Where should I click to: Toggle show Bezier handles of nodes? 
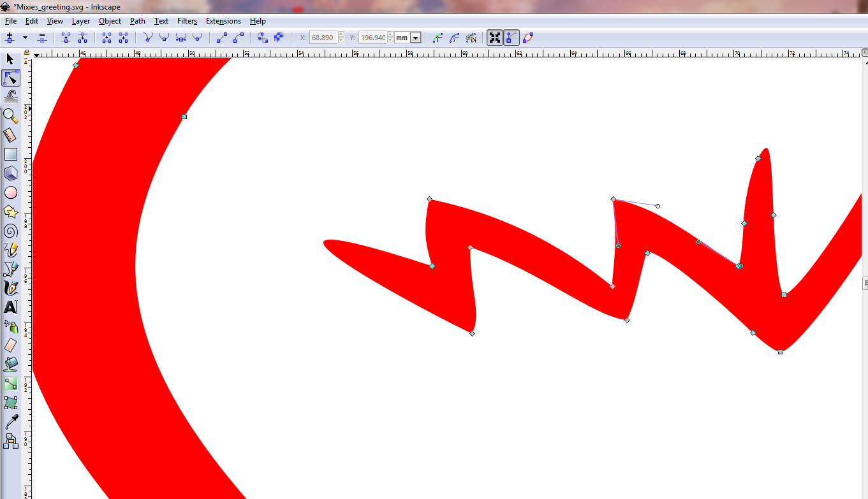[x=511, y=38]
